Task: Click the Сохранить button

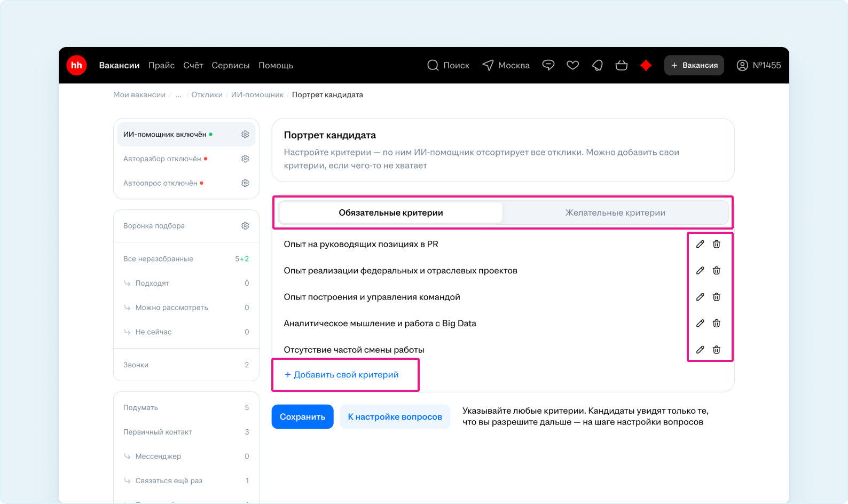Action: (302, 416)
